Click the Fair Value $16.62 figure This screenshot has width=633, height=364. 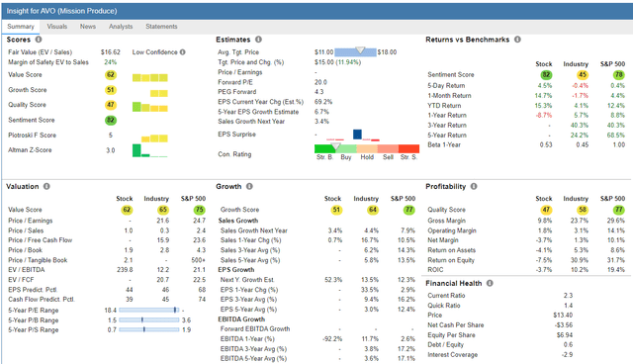[111, 52]
